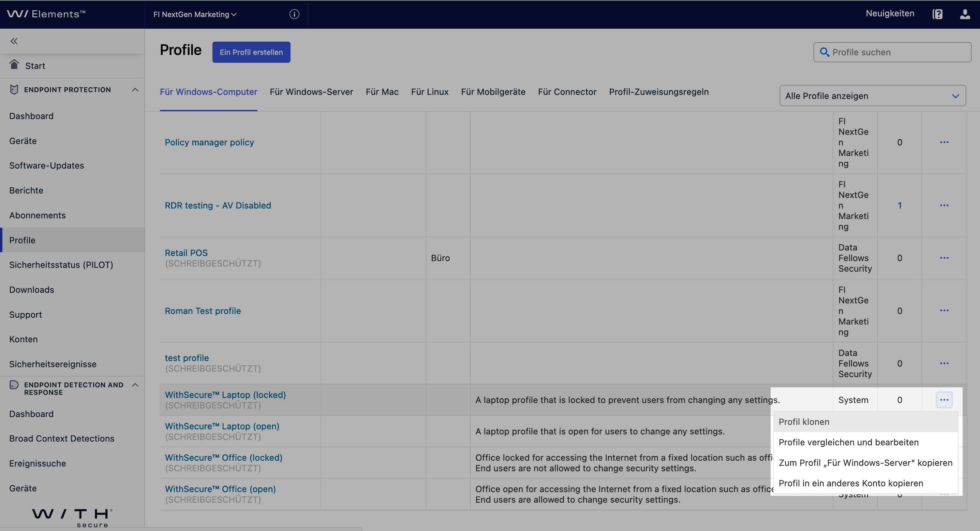980x531 pixels.
Task: Choose Profil in ein anderes Konto kopieren
Action: coord(850,483)
